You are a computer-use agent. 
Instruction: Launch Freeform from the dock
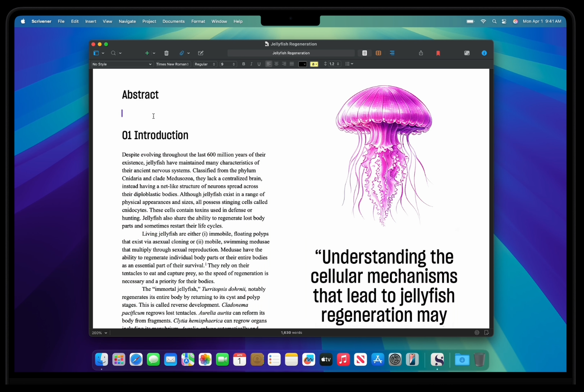(308, 360)
